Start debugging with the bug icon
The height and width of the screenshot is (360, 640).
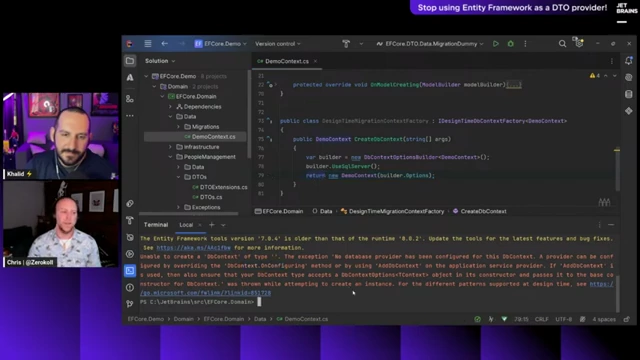(511, 44)
